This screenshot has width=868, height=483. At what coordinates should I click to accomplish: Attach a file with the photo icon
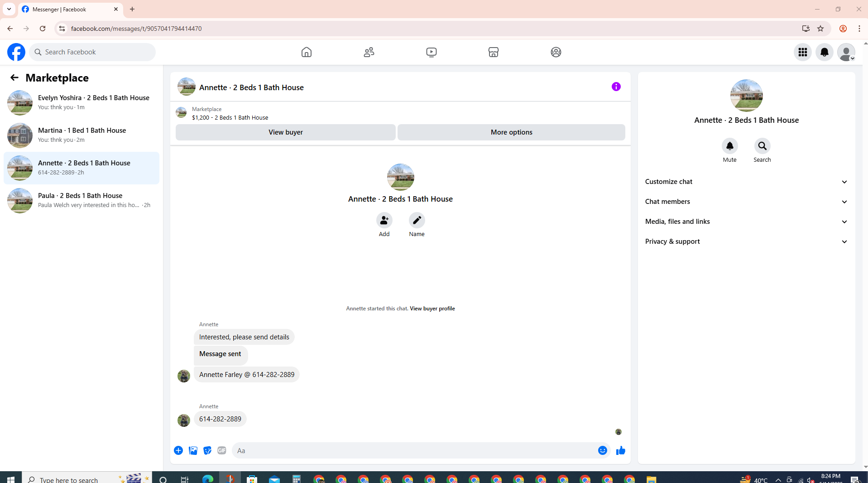click(x=193, y=450)
